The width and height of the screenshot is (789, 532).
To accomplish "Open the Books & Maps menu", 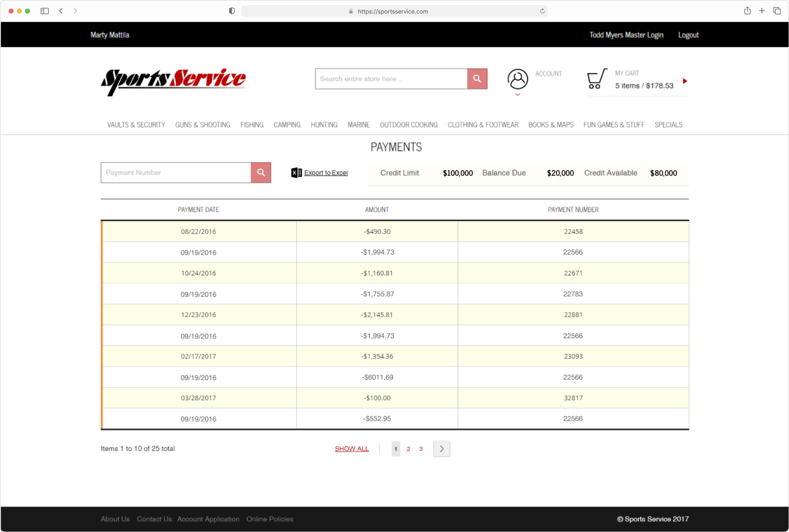I will point(551,125).
